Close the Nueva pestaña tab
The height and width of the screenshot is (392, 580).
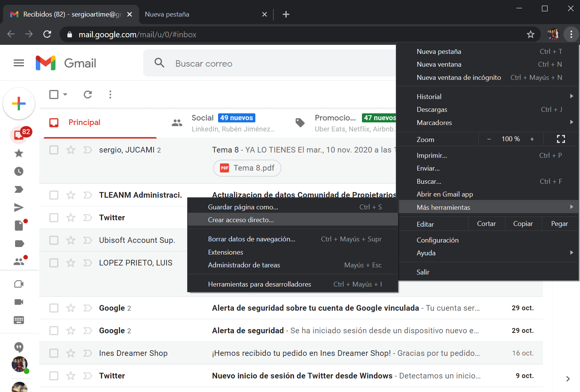[264, 14]
